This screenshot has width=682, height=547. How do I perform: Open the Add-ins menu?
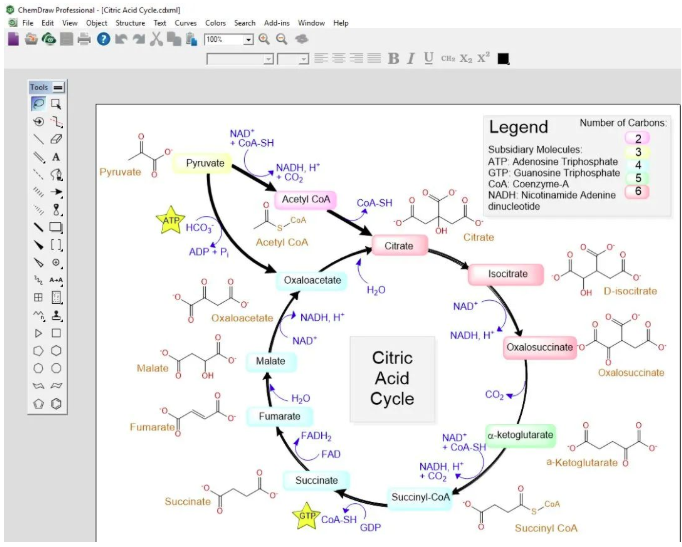(x=277, y=23)
